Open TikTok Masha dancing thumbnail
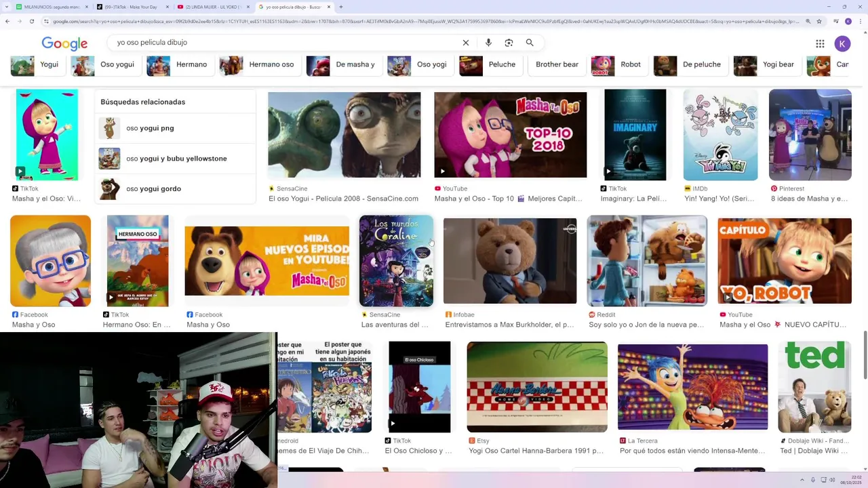The image size is (868, 488). click(47, 134)
